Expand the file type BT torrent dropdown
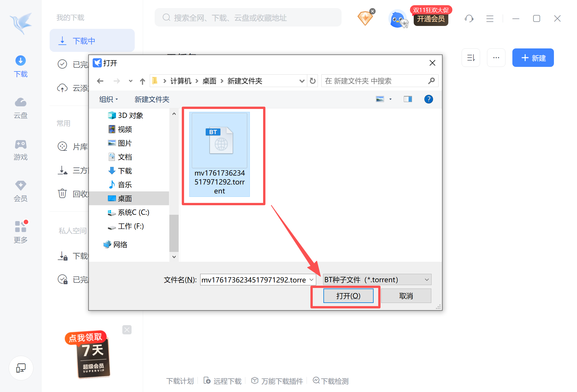Screen dimensions: 577x392 click(377, 280)
